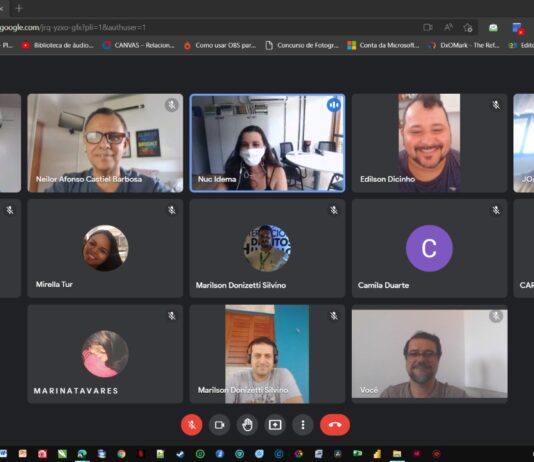Toggle the camera on/off button
534x462 pixels.
click(220, 425)
